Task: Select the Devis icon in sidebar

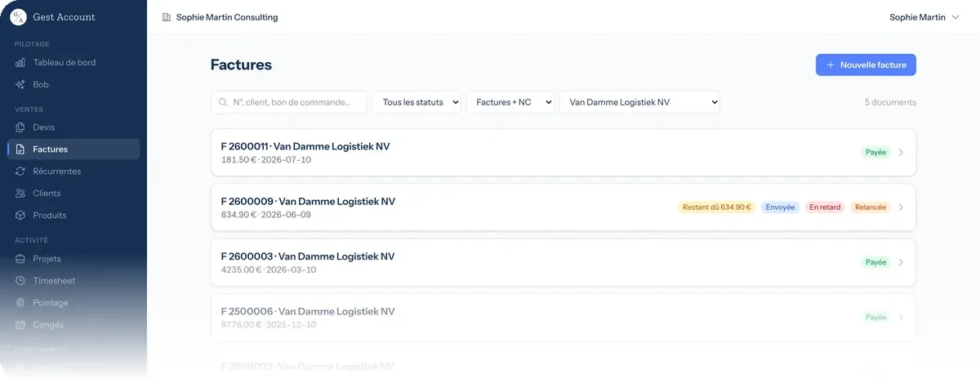Action: [x=20, y=127]
